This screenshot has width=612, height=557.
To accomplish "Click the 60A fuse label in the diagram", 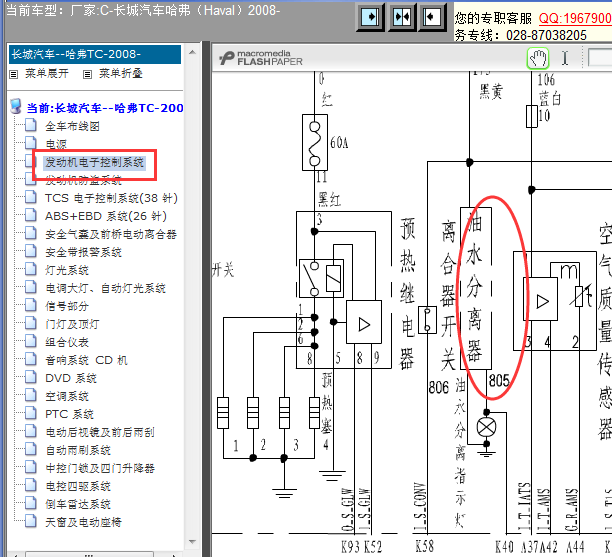I will [x=339, y=143].
